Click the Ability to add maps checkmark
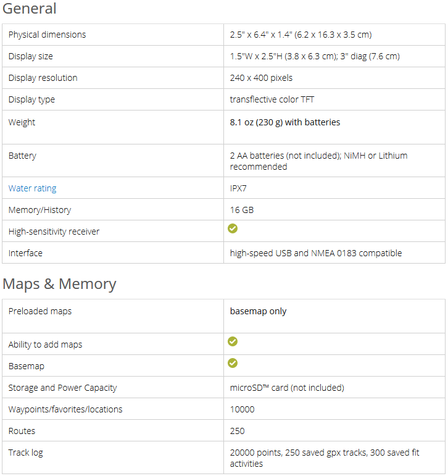 tap(233, 341)
